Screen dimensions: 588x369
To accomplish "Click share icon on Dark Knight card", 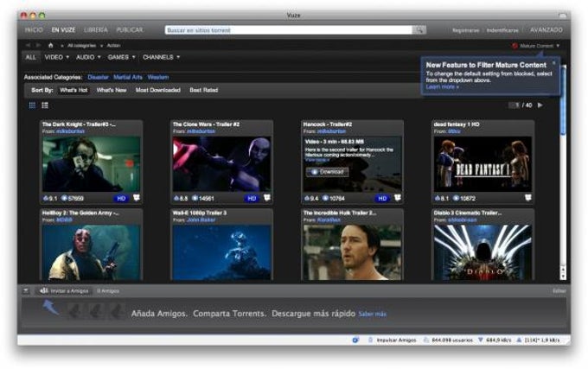I will tap(137, 197).
